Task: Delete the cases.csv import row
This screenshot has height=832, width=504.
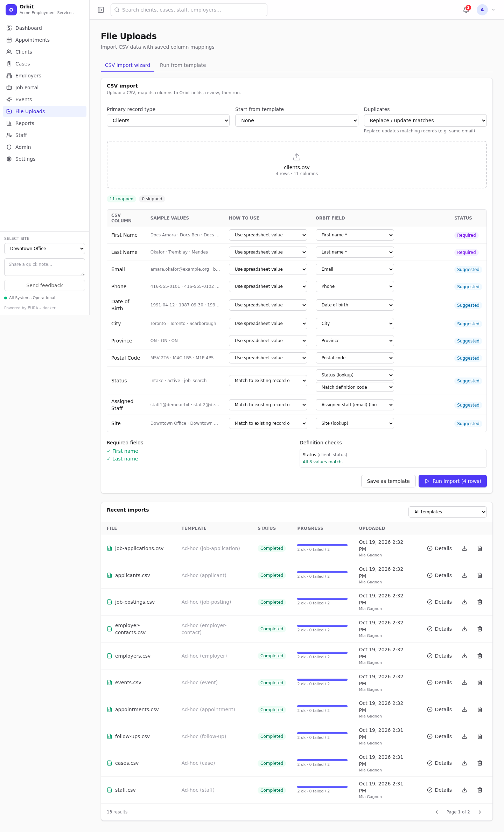Action: click(480, 763)
